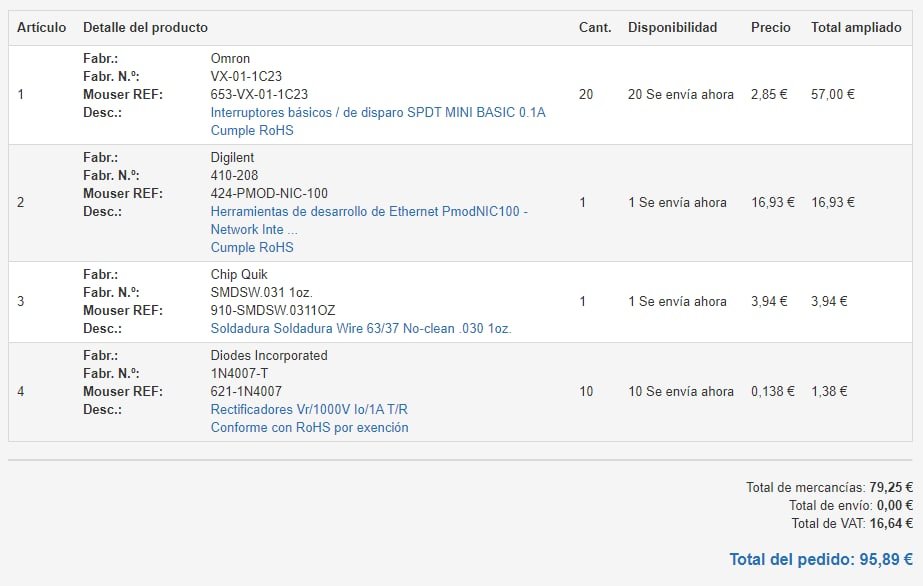This screenshot has width=923, height=586.
Task: Click Conforme con RoHS por exención link
Action: (x=309, y=428)
